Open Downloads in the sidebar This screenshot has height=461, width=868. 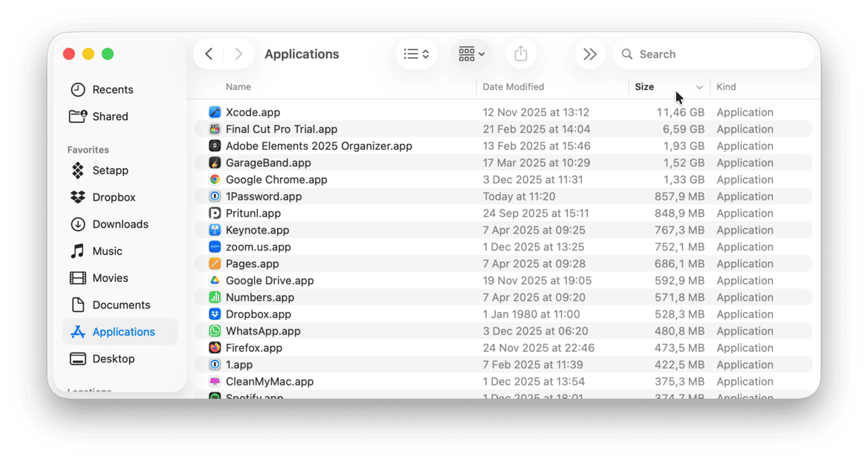120,224
